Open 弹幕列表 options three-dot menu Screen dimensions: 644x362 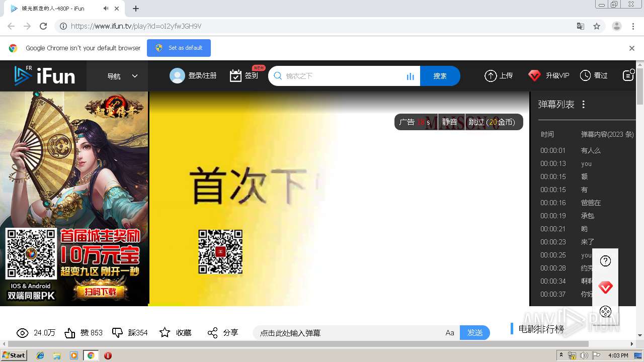(x=584, y=105)
